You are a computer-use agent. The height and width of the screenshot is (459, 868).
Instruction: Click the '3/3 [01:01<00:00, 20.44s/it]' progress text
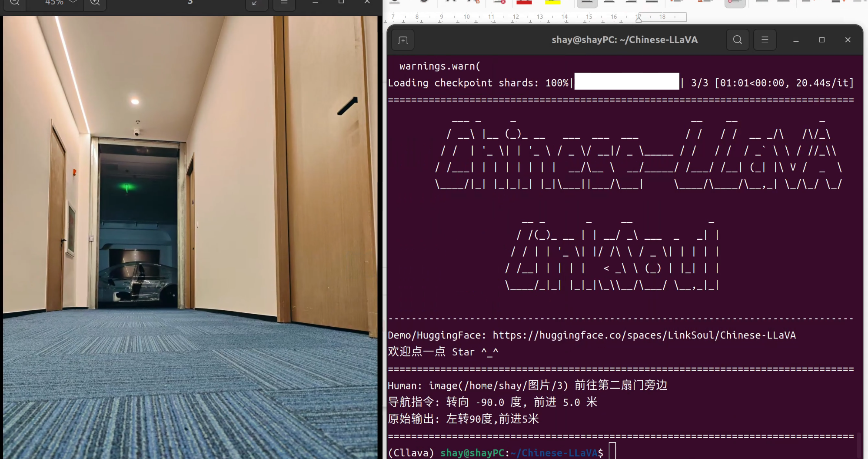[x=772, y=83]
